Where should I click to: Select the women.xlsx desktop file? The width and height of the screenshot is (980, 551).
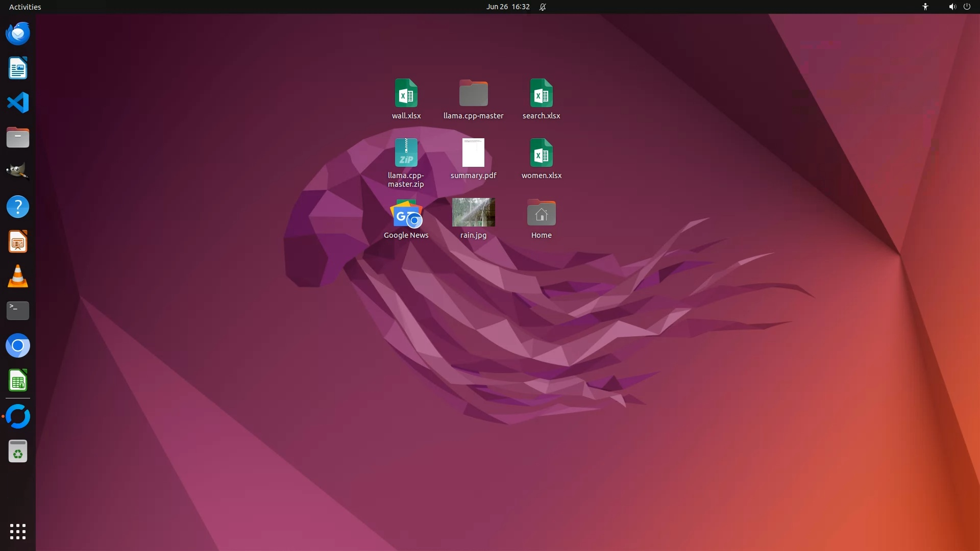click(541, 153)
